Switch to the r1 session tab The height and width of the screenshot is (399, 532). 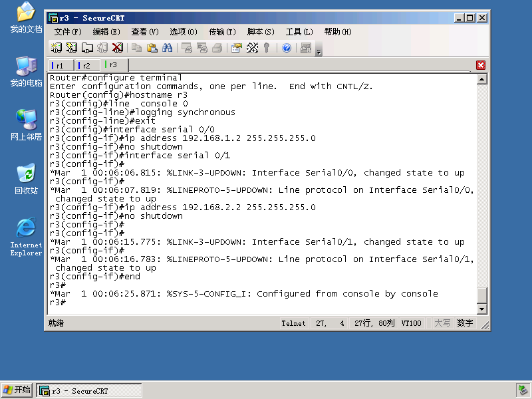[x=61, y=65]
